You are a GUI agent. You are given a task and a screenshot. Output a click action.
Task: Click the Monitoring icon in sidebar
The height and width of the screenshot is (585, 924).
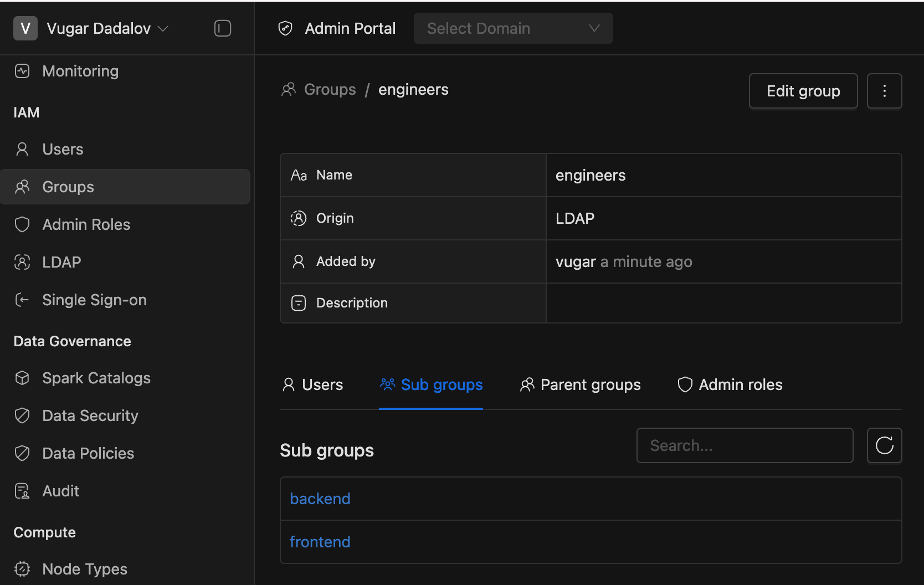coord(22,71)
